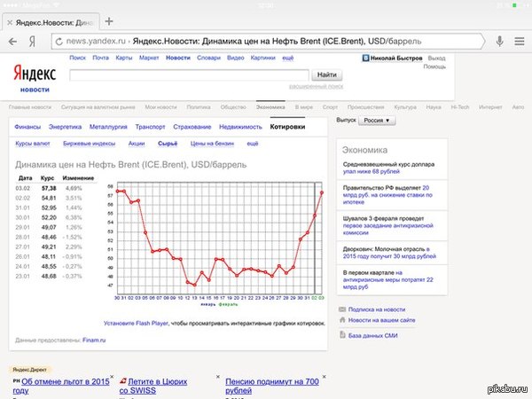Switch to the Котировки tab
The width and height of the screenshot is (532, 399).
(x=287, y=127)
